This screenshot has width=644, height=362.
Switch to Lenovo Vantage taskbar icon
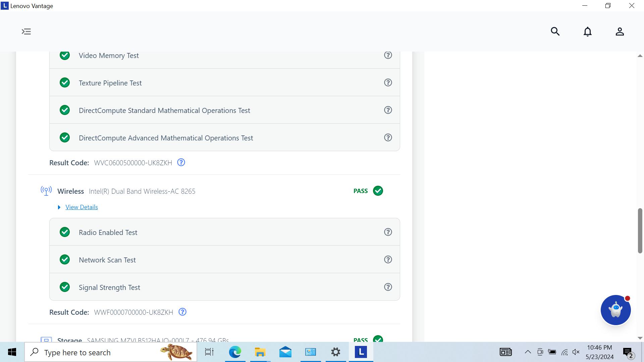click(x=361, y=352)
